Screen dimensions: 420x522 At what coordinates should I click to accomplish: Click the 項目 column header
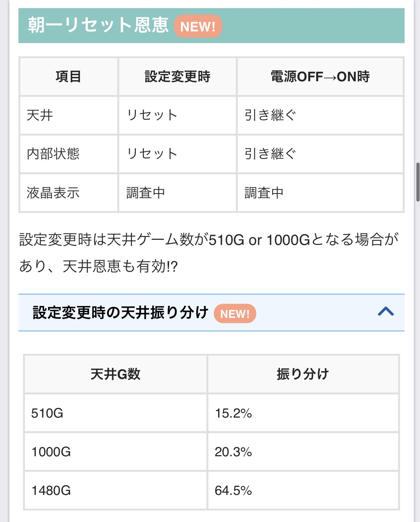point(68,77)
